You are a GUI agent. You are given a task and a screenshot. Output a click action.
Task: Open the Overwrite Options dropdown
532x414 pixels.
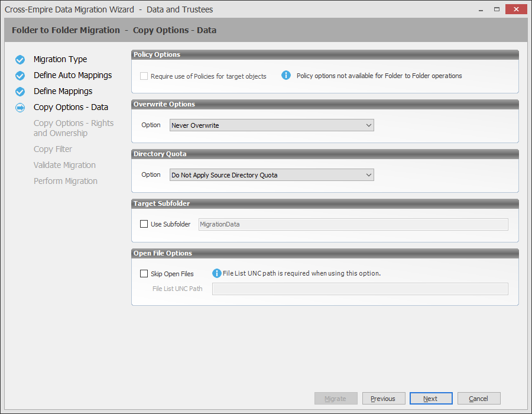272,125
